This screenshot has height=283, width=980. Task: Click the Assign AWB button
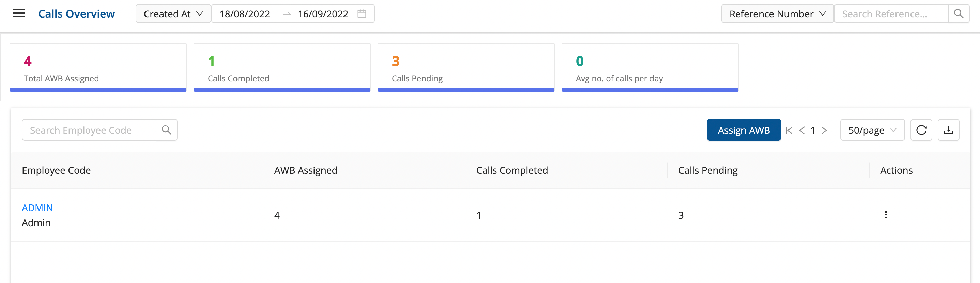744,130
